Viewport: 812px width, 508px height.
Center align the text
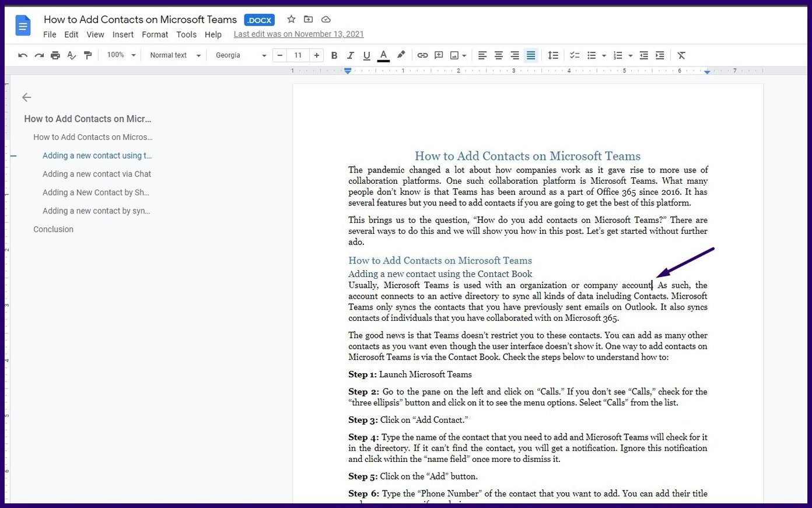pos(499,55)
